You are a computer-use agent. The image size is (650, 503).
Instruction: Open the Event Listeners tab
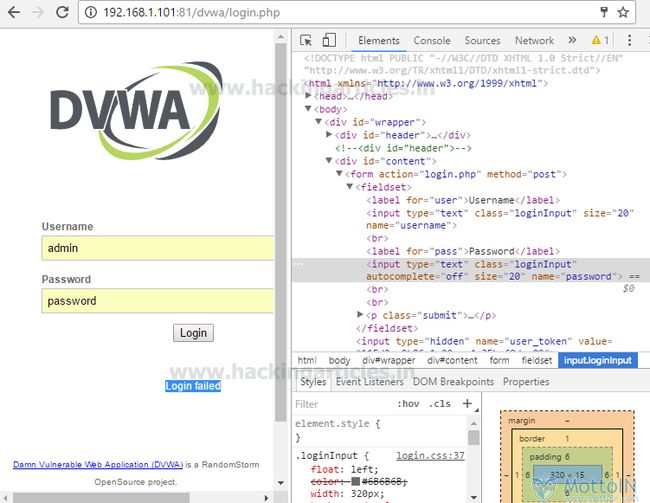tap(369, 382)
